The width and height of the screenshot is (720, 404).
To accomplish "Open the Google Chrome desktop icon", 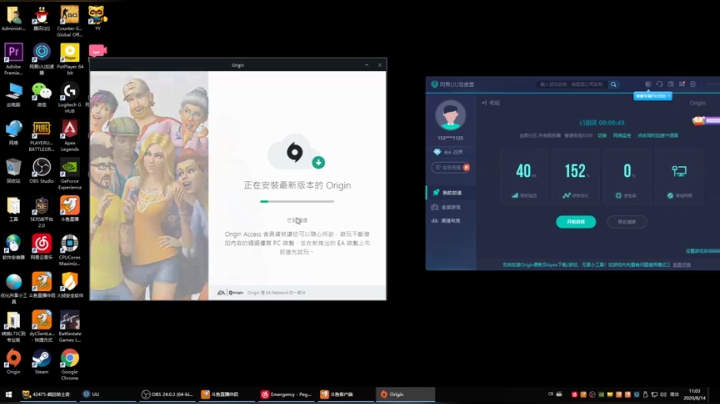I will click(x=70, y=365).
